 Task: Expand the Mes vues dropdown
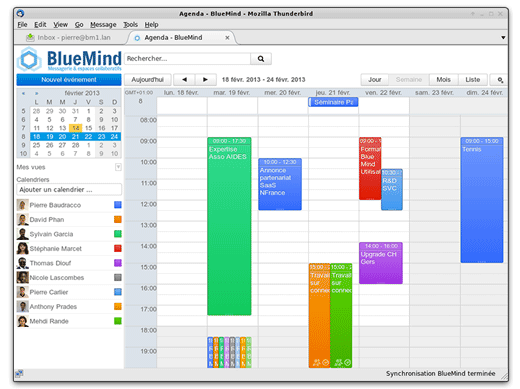point(118,167)
